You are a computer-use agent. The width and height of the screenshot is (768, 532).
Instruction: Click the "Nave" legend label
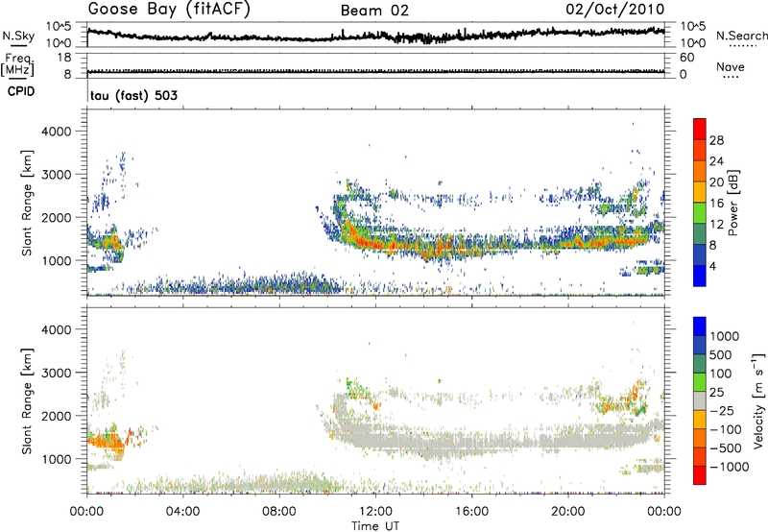click(731, 66)
